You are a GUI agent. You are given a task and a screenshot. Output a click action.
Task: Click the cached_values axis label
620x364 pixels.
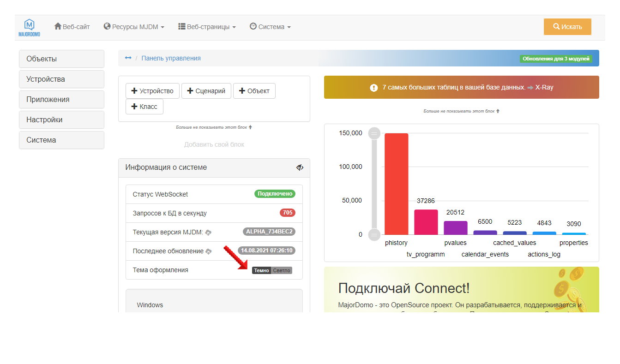515,243
